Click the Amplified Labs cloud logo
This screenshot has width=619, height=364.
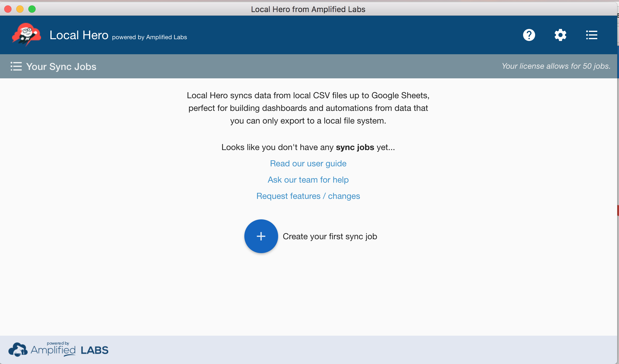(18, 350)
